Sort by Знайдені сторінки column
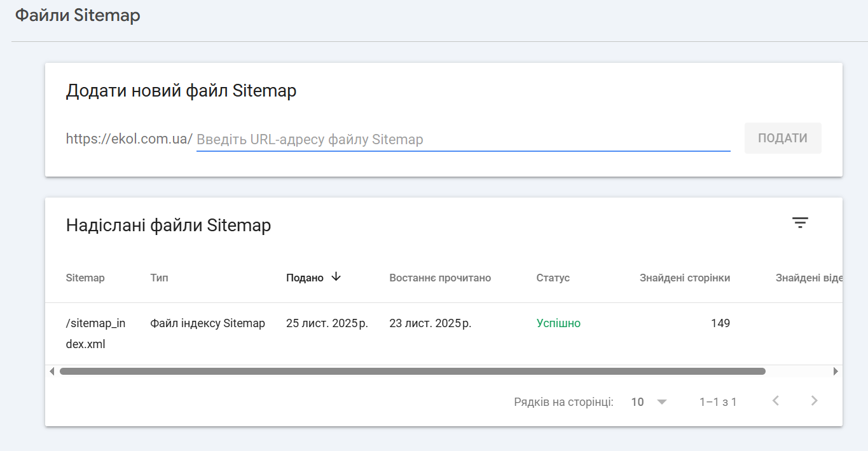The height and width of the screenshot is (451, 868). [x=684, y=278]
